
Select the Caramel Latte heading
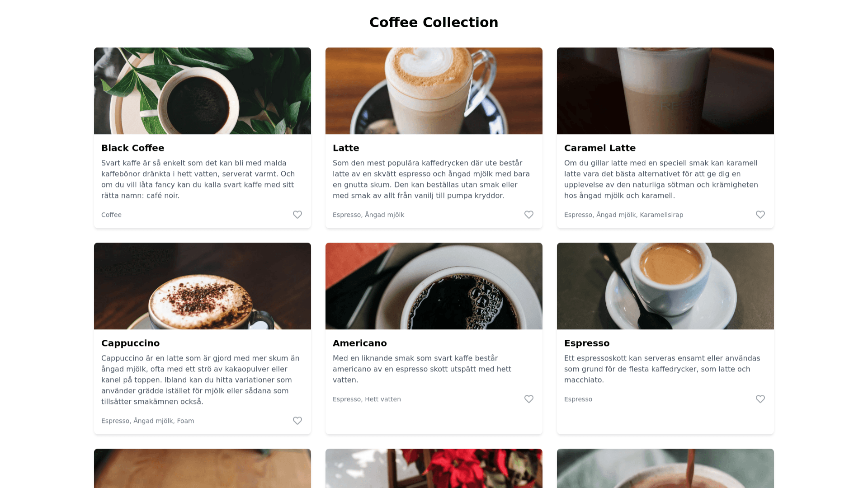pos(600,148)
